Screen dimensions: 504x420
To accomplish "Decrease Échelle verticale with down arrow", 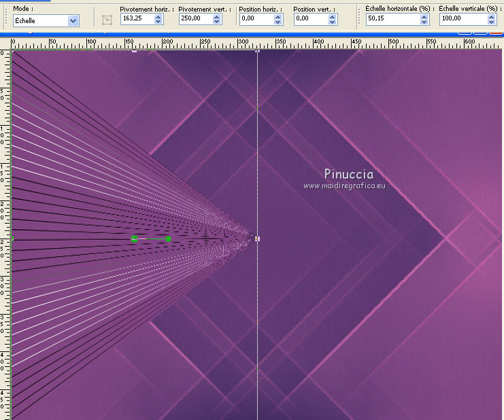I will 492,22.
